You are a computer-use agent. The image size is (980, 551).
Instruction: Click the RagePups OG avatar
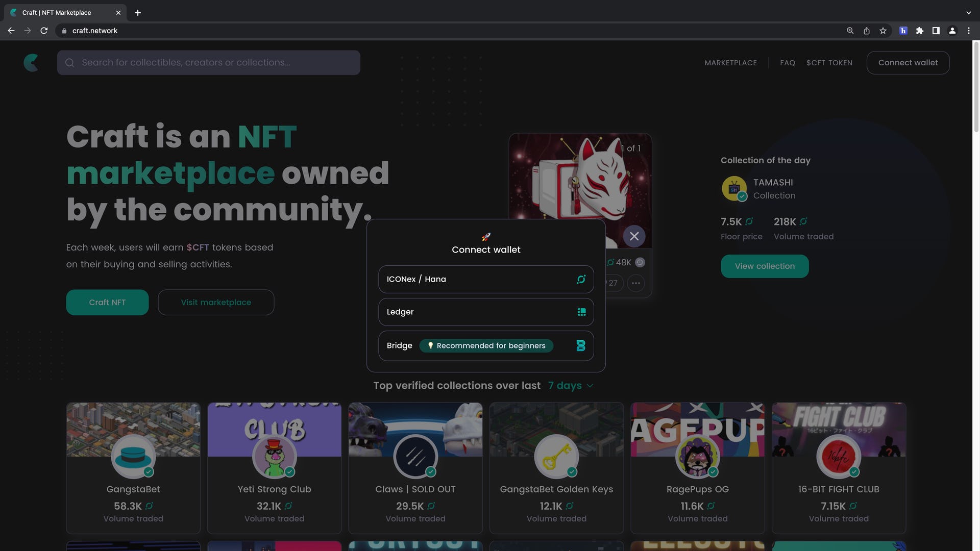698,457
